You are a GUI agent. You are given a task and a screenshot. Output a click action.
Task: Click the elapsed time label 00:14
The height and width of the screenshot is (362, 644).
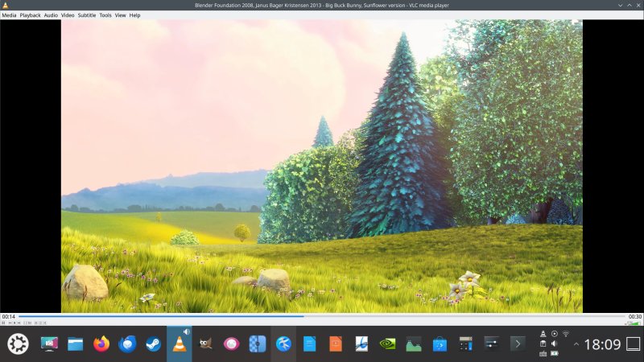(8, 316)
